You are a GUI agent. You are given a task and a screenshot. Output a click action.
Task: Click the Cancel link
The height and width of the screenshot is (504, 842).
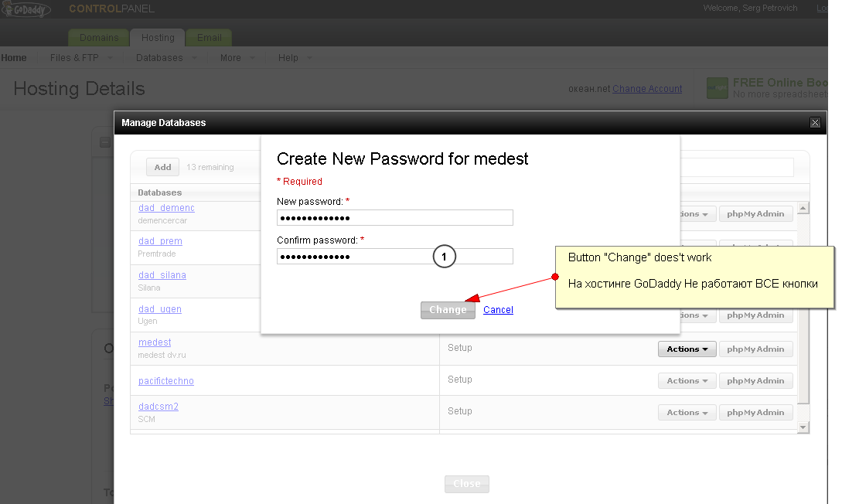498,310
